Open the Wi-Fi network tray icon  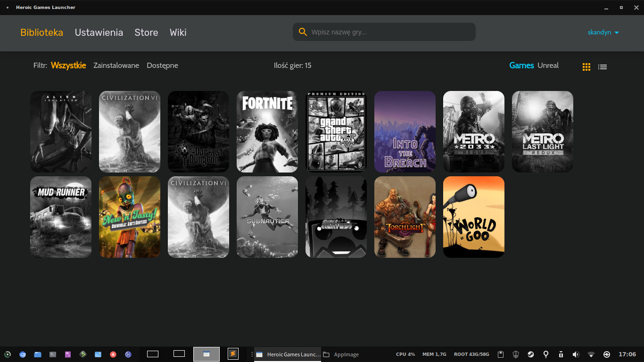pos(591,354)
